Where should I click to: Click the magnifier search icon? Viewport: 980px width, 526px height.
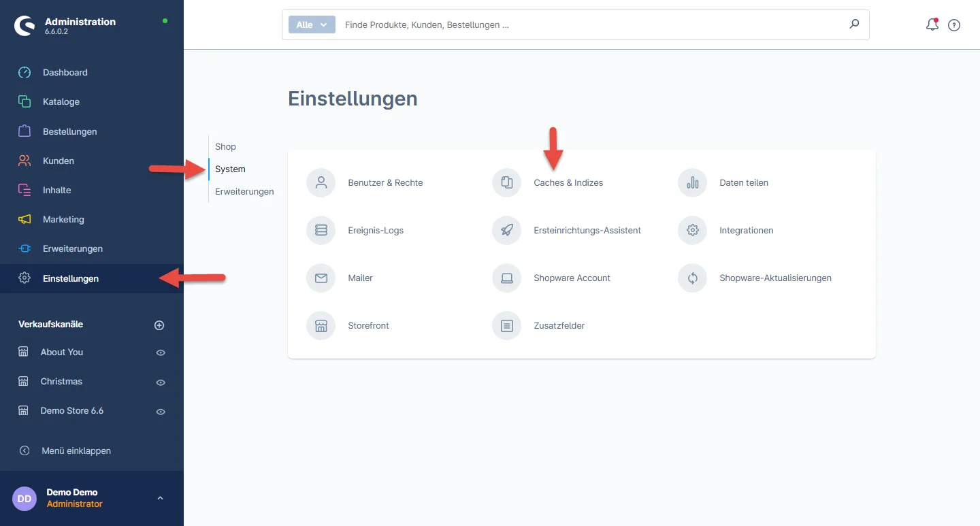click(x=854, y=24)
